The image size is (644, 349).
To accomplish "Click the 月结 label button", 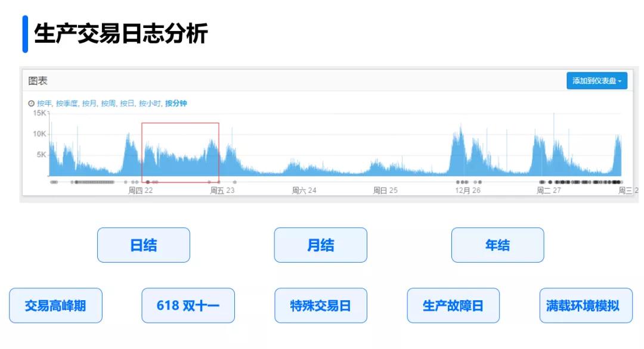I will pyautogui.click(x=320, y=245).
